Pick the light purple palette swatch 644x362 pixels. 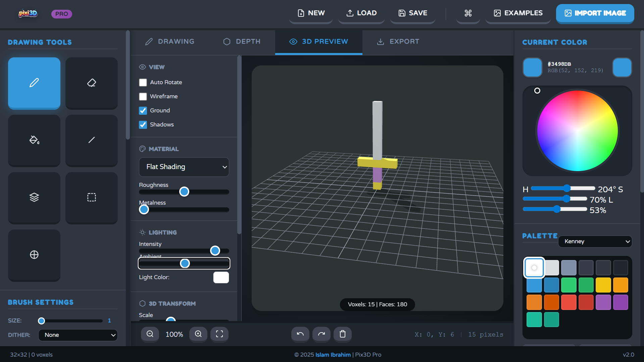(603, 302)
